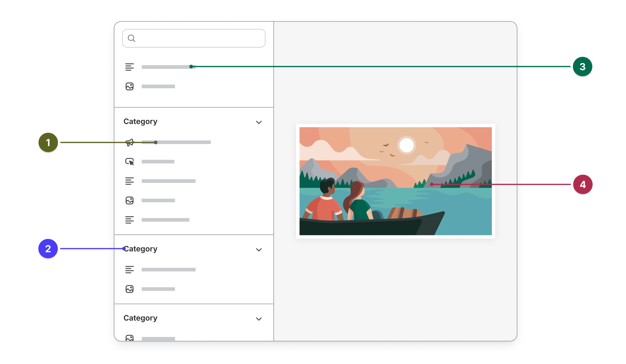Click the search magnifier icon

[x=131, y=38]
